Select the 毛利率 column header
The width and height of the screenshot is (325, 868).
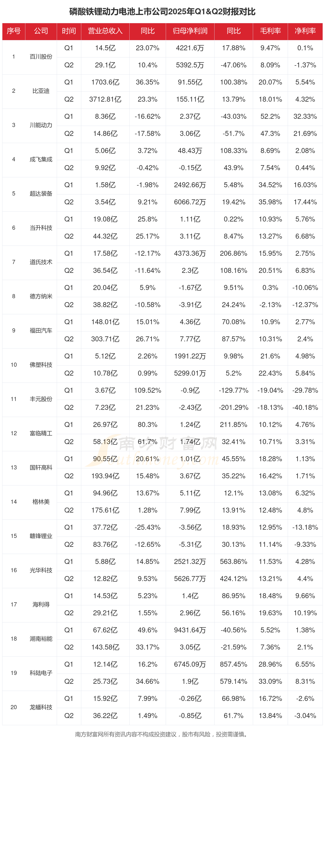point(270,31)
